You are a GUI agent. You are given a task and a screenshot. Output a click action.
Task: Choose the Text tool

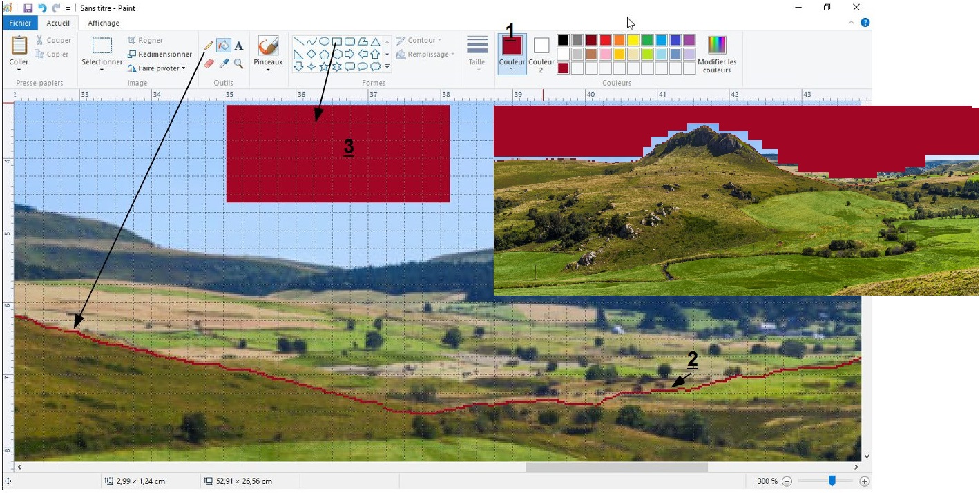click(x=239, y=46)
